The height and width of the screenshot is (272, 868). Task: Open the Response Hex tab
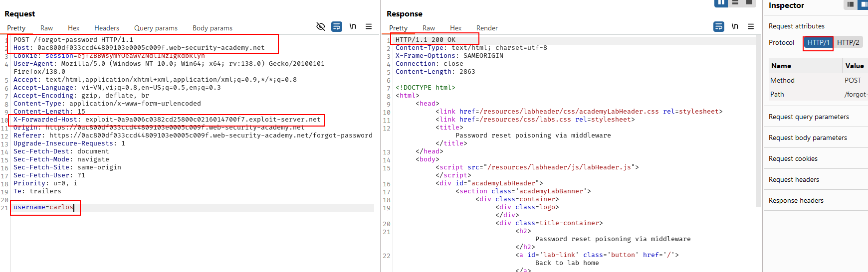455,28
